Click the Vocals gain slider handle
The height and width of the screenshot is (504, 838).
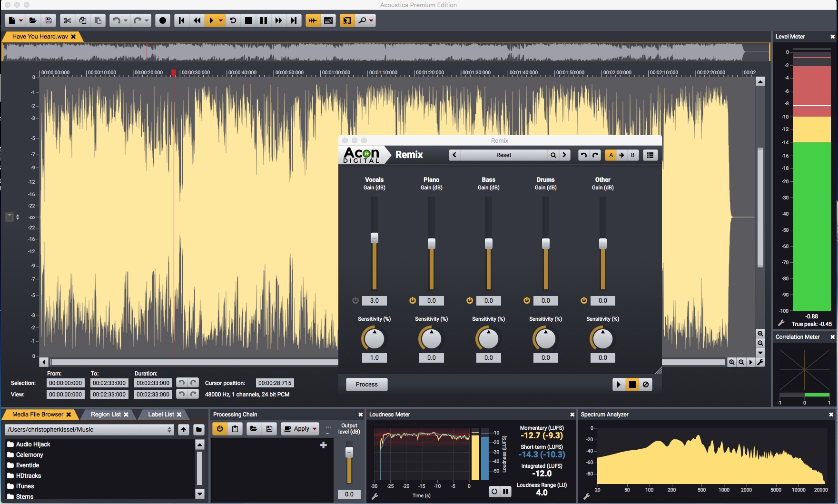point(375,238)
